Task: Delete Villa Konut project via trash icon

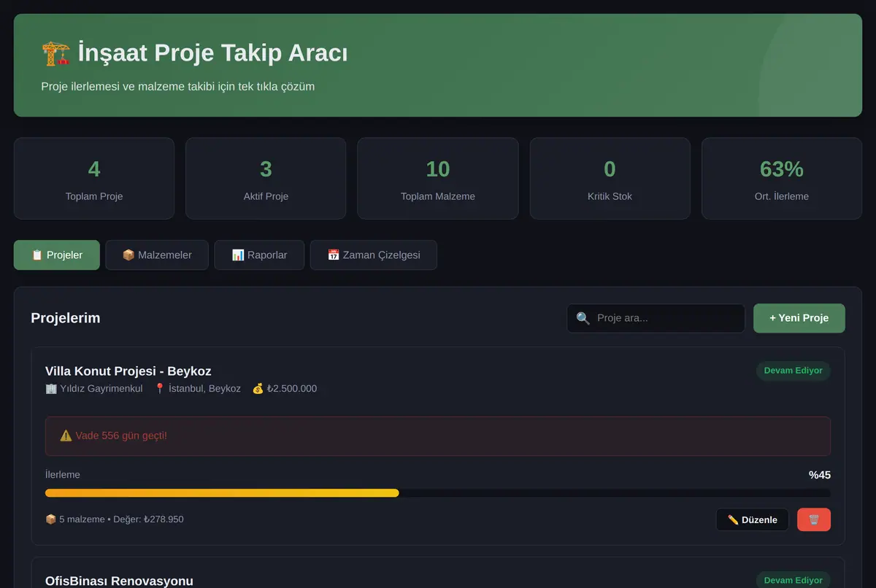Action: click(814, 519)
